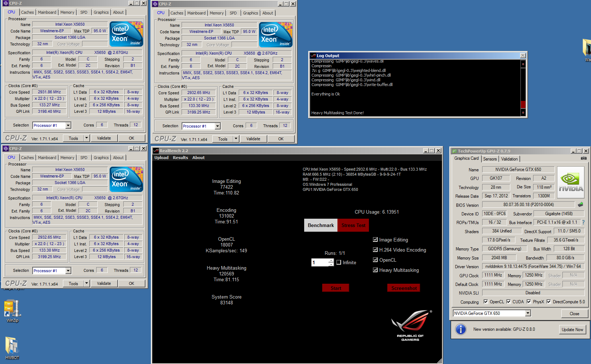Click the Close button in GPU-Z
This screenshot has width=591, height=364.
pyautogui.click(x=574, y=313)
